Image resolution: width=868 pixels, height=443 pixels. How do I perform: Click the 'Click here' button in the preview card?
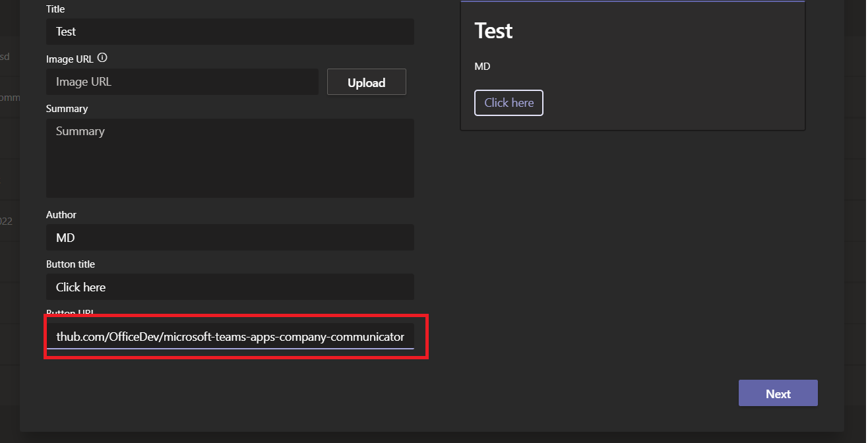(x=509, y=103)
